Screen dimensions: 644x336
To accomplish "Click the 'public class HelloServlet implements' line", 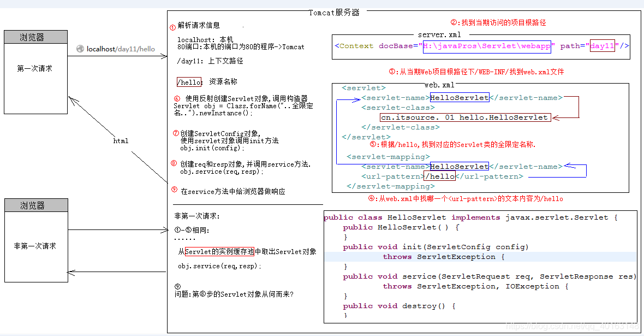I will tap(470, 217).
